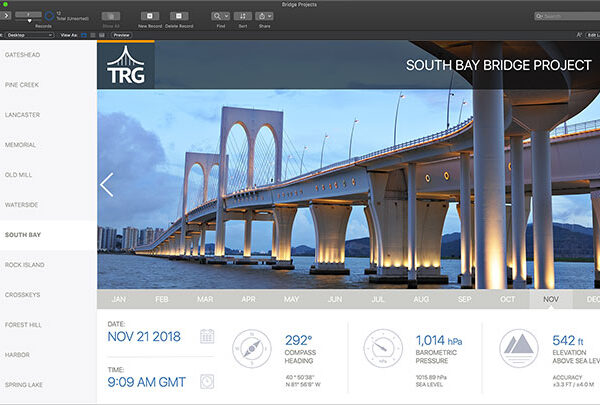Image resolution: width=600 pixels, height=405 pixels.
Task: Go to previous photo with left arrow
Action: 107,185
